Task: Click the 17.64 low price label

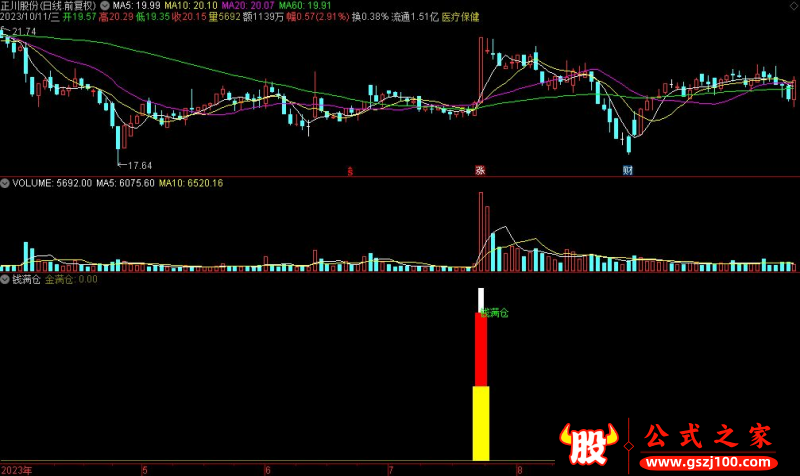Action: pyautogui.click(x=140, y=166)
